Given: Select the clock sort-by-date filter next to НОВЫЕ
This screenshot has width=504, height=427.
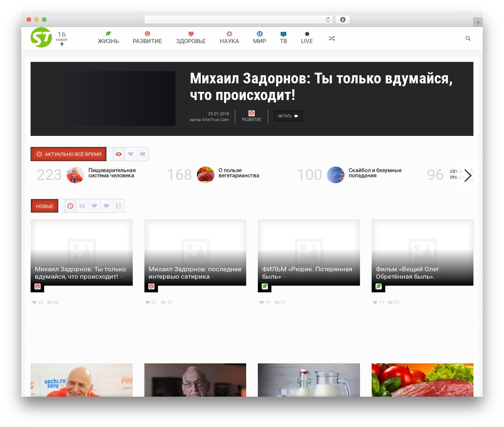Looking at the screenshot, I should pyautogui.click(x=70, y=206).
